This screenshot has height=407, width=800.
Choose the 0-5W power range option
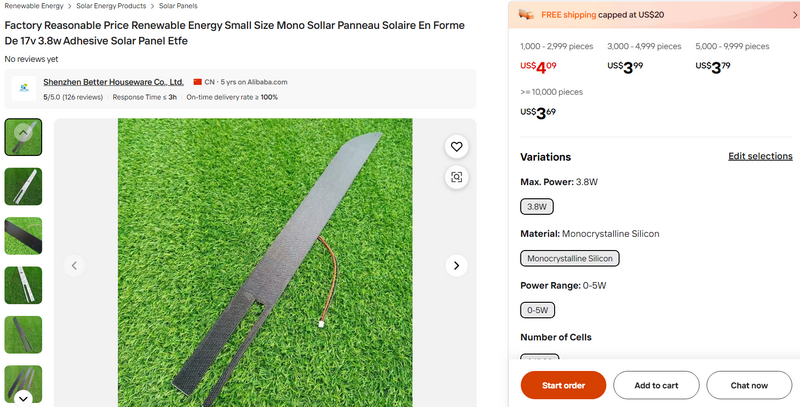[538, 311]
